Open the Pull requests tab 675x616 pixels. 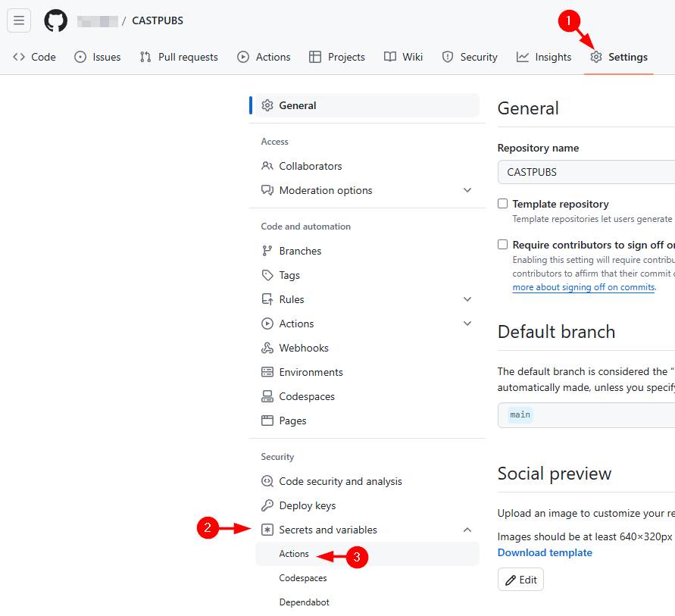[x=179, y=57]
